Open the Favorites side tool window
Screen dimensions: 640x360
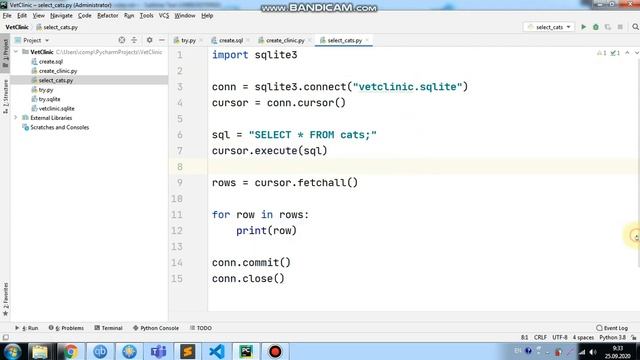5,299
